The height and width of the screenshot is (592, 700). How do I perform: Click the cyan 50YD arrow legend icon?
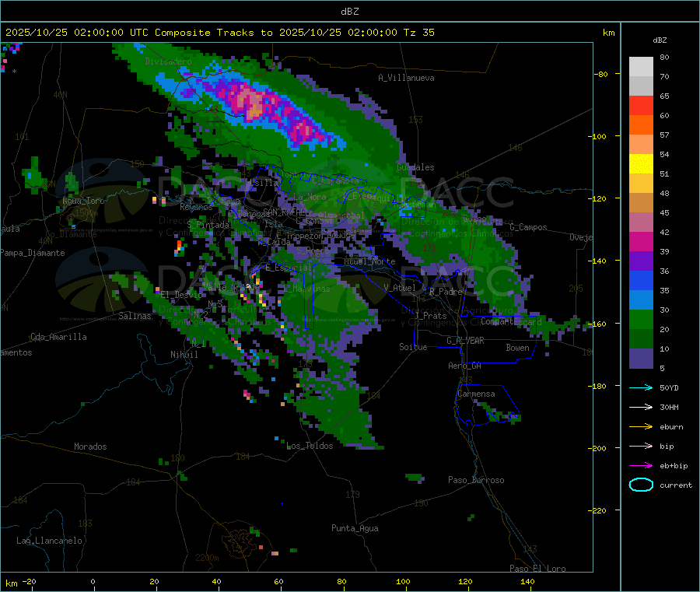(x=641, y=387)
